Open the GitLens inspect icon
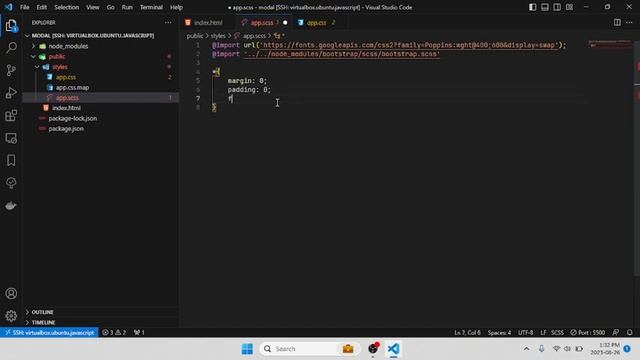The height and width of the screenshot is (360, 640). pos(11,183)
